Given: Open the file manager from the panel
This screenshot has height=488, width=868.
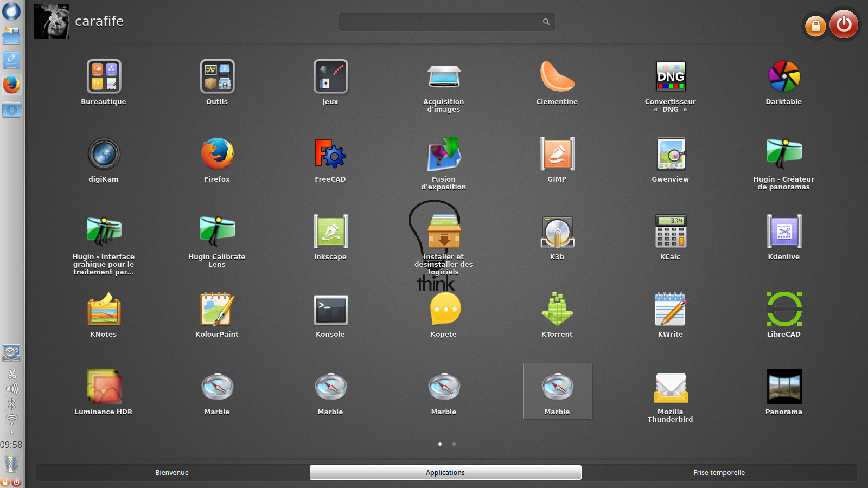Looking at the screenshot, I should (x=11, y=36).
